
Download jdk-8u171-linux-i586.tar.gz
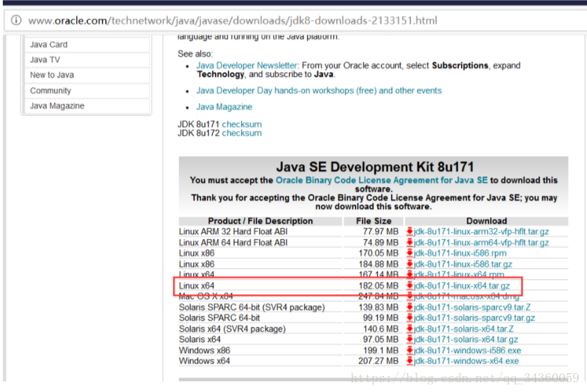tap(463, 264)
